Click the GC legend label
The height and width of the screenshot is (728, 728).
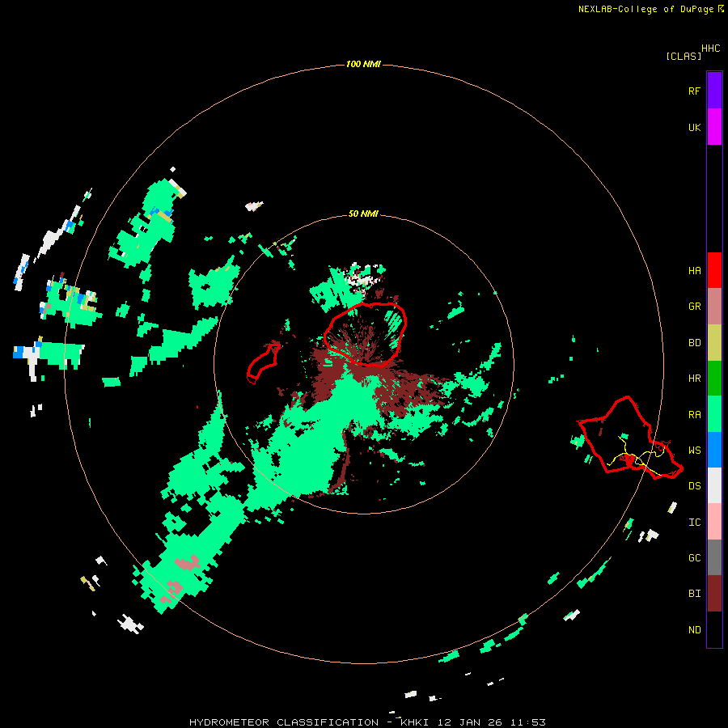[694, 558]
